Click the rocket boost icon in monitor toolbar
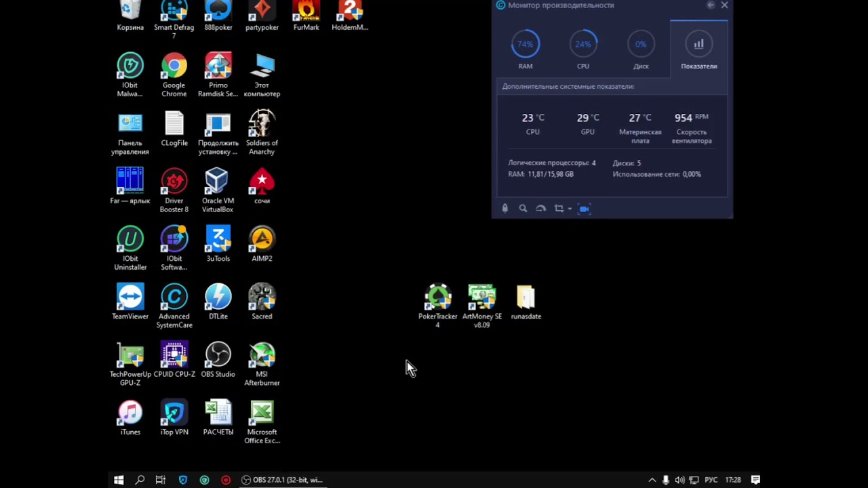This screenshot has height=488, width=868. point(505,209)
